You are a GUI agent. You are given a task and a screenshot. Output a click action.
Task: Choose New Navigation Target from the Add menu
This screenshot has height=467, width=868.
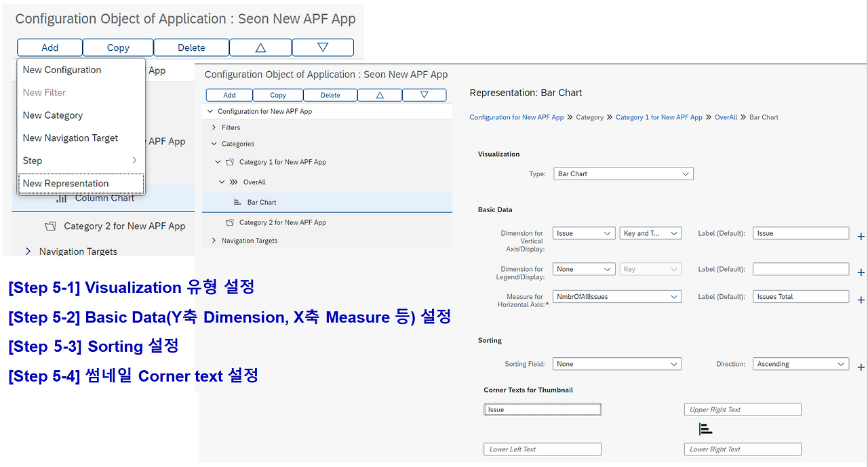(81, 138)
